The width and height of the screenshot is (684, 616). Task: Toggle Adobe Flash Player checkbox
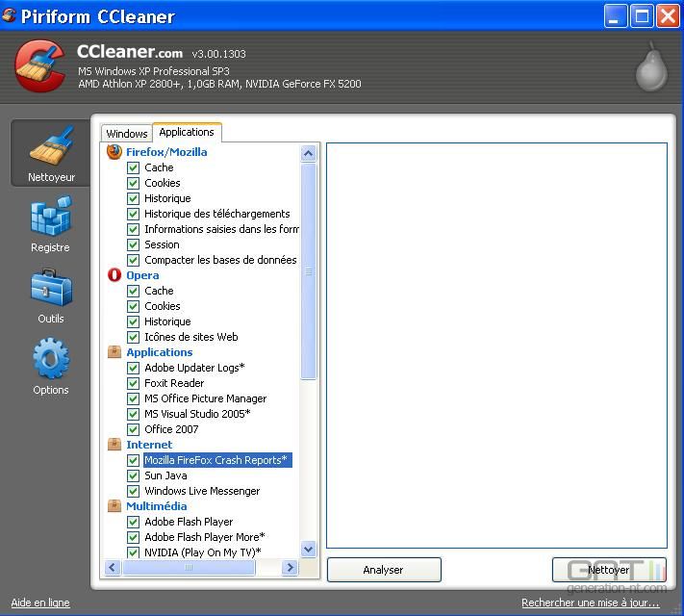coord(133,522)
